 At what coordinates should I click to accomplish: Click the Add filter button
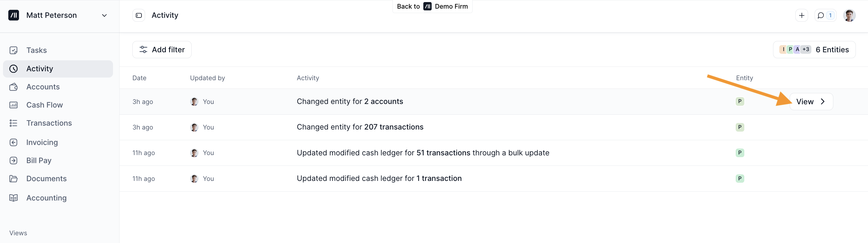162,50
